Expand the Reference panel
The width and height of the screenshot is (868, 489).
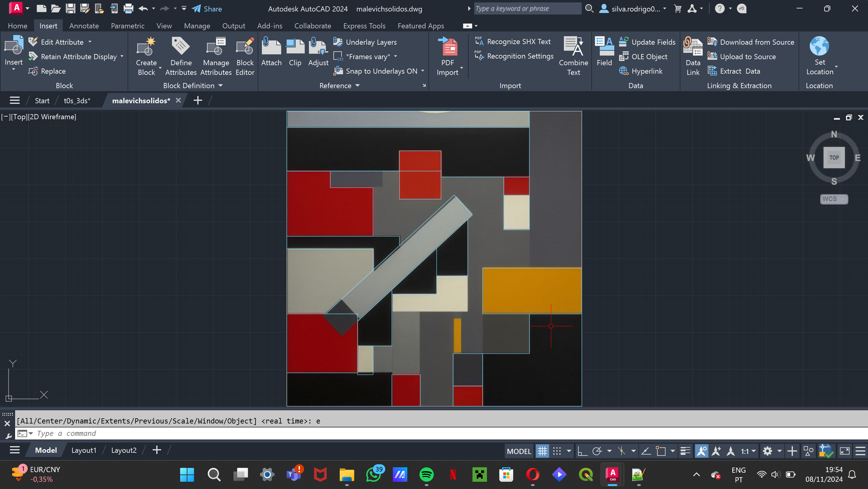click(x=339, y=86)
